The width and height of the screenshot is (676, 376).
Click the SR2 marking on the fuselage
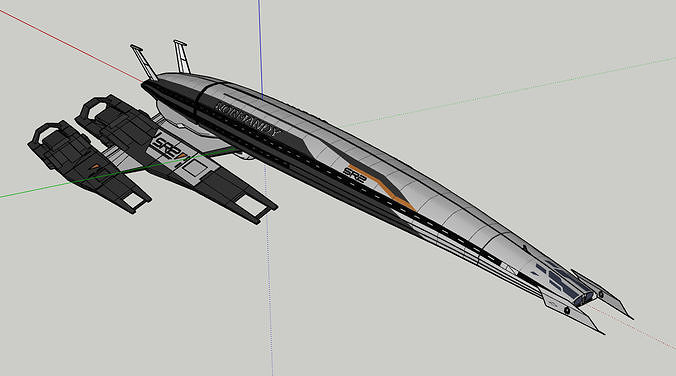pyautogui.click(x=355, y=175)
